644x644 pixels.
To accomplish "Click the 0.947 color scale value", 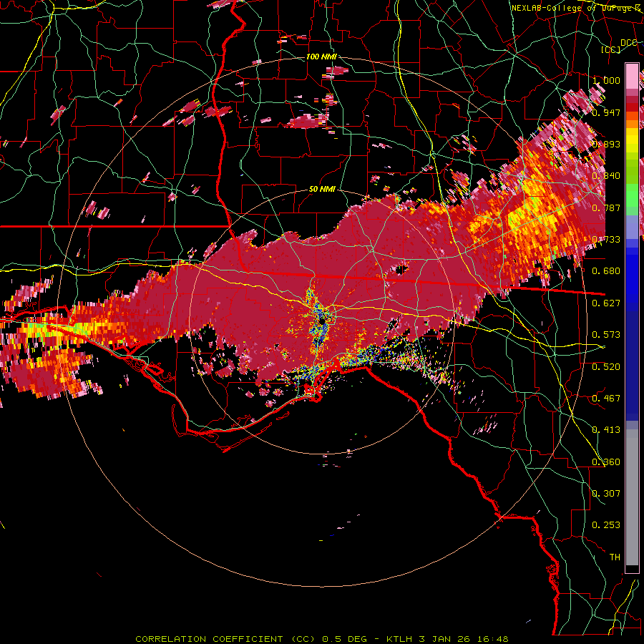I will click(606, 112).
